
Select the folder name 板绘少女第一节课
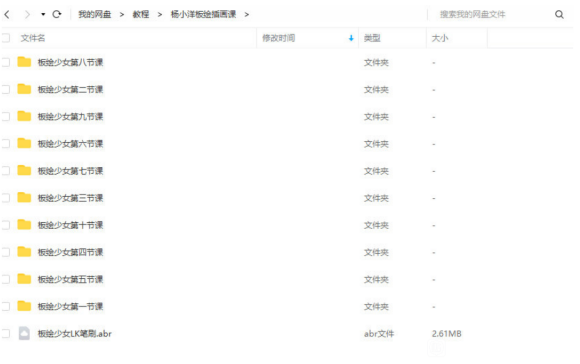pyautogui.click(x=70, y=307)
